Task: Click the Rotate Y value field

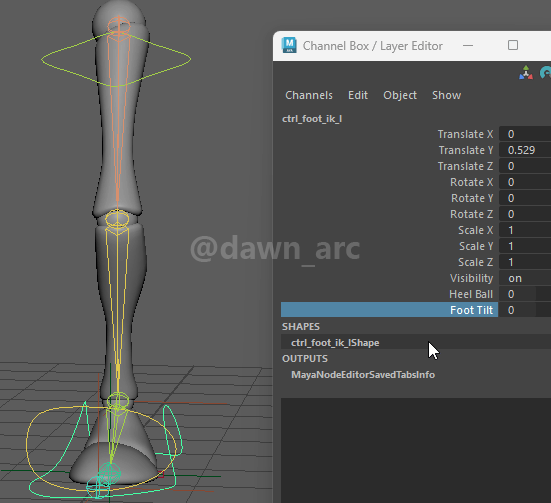Action: (x=525, y=198)
